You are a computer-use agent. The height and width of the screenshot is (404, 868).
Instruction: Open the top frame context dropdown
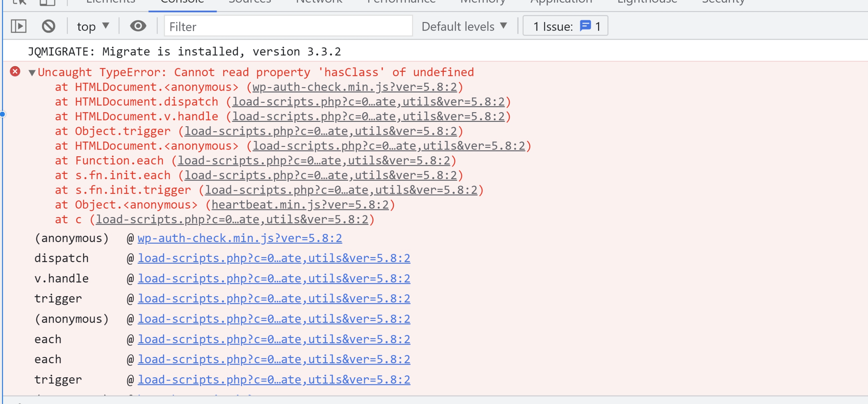[x=92, y=26]
